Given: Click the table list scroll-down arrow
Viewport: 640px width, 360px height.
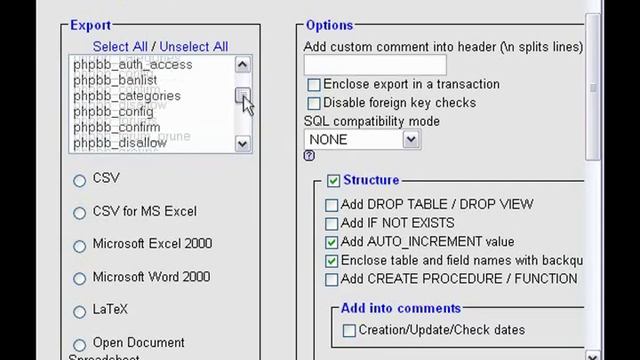Looking at the screenshot, I should (x=242, y=144).
